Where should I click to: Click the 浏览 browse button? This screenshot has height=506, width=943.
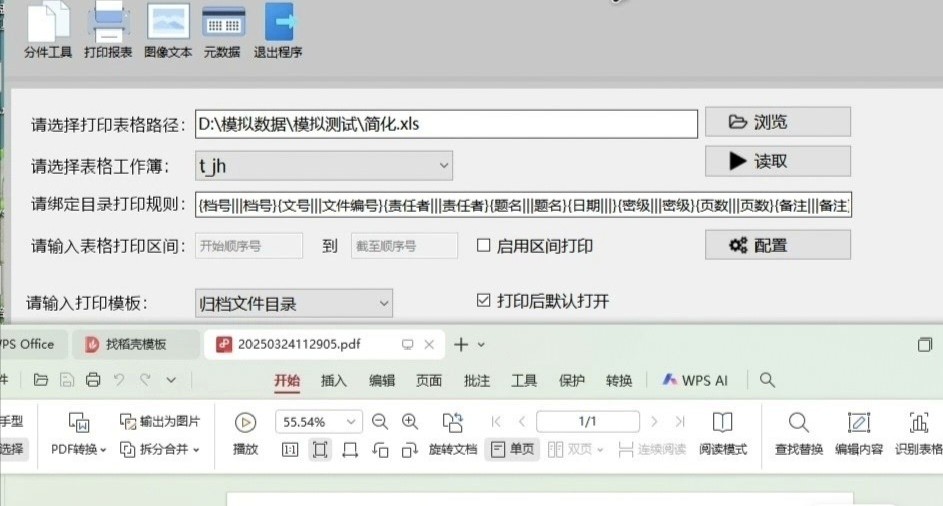(x=778, y=122)
